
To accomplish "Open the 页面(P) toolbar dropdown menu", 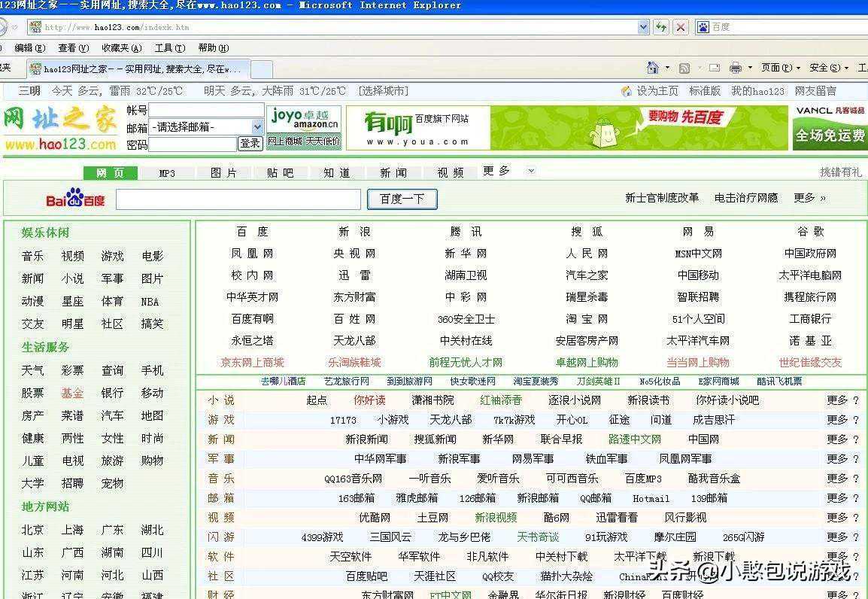I will click(x=781, y=68).
